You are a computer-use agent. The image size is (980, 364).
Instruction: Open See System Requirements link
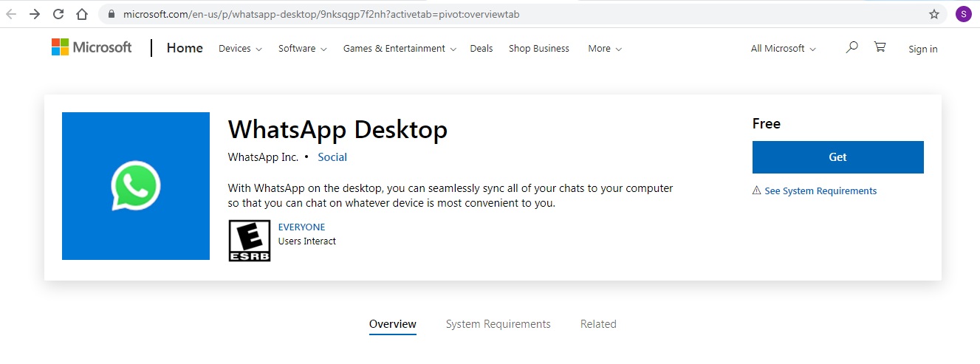click(x=820, y=191)
